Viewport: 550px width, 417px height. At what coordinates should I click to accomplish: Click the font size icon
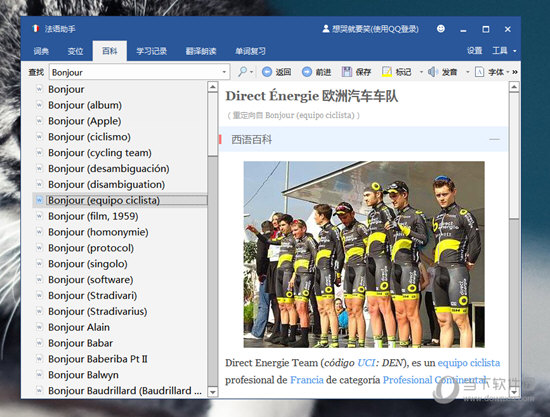[479, 72]
